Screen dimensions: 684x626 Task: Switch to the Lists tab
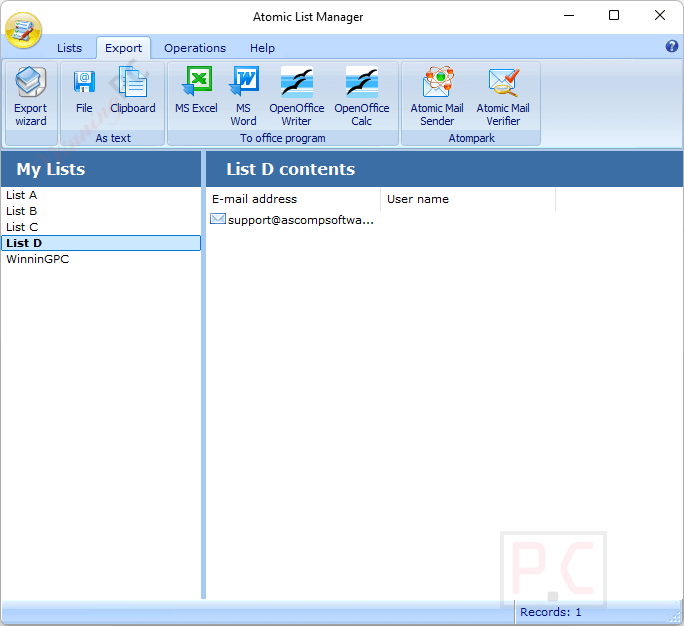coord(69,48)
